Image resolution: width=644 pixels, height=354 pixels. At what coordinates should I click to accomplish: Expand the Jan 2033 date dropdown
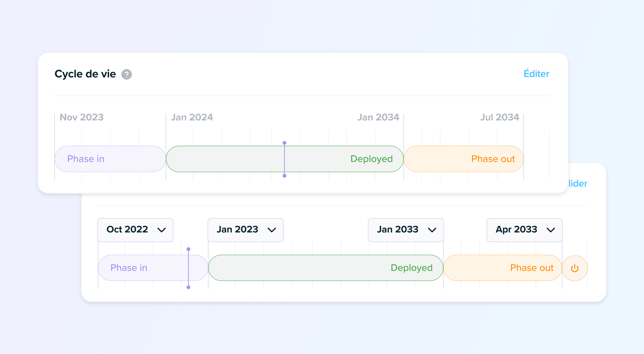coord(406,230)
